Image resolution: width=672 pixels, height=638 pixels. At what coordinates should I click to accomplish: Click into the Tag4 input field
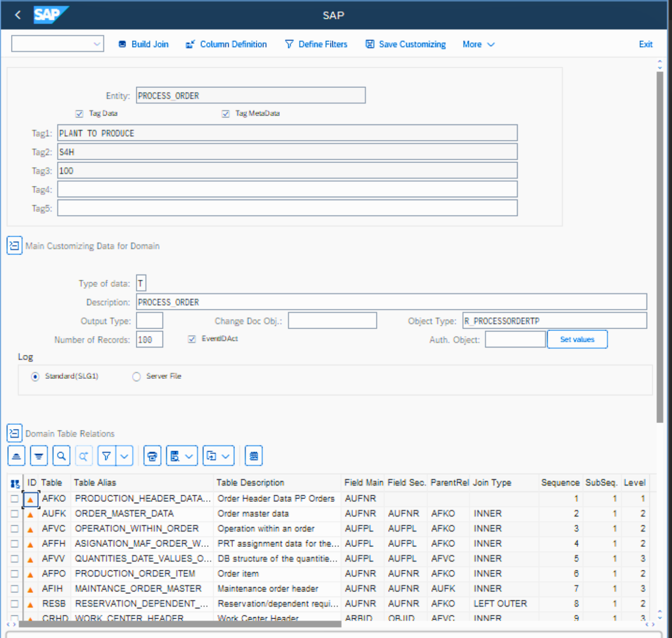[287, 190]
